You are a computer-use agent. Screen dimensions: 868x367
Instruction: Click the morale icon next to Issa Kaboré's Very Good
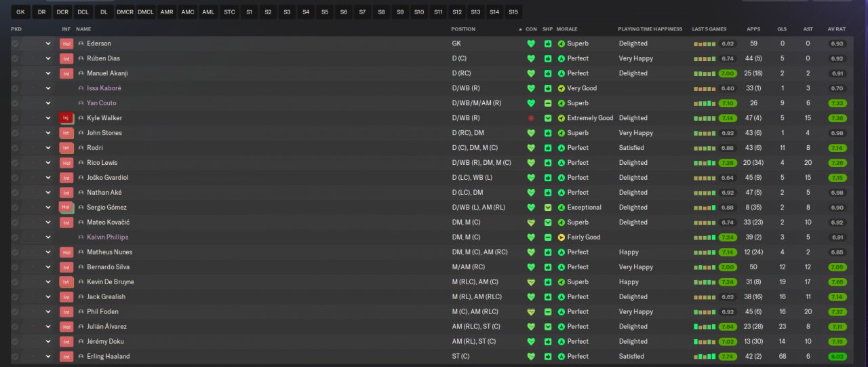coord(561,88)
